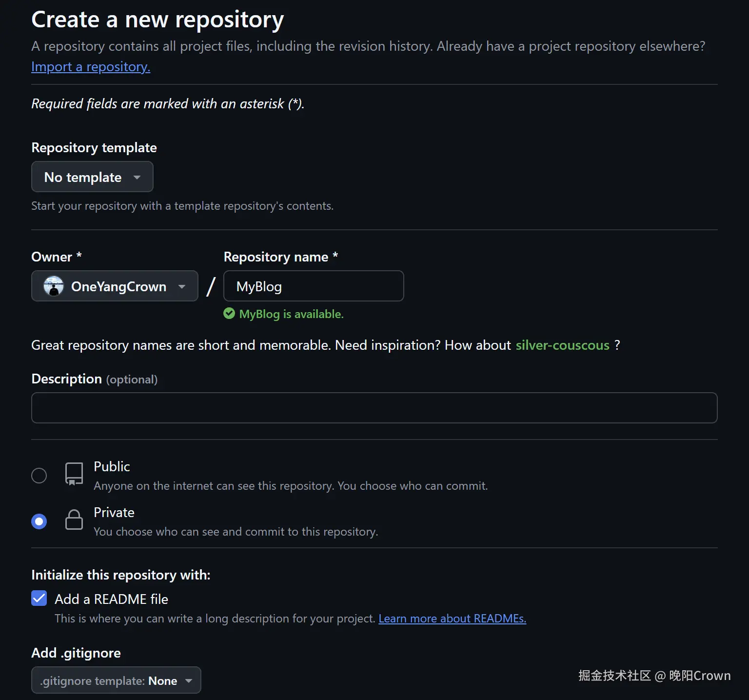Click the green availability checkmark icon
This screenshot has width=749, height=700.
[229, 314]
